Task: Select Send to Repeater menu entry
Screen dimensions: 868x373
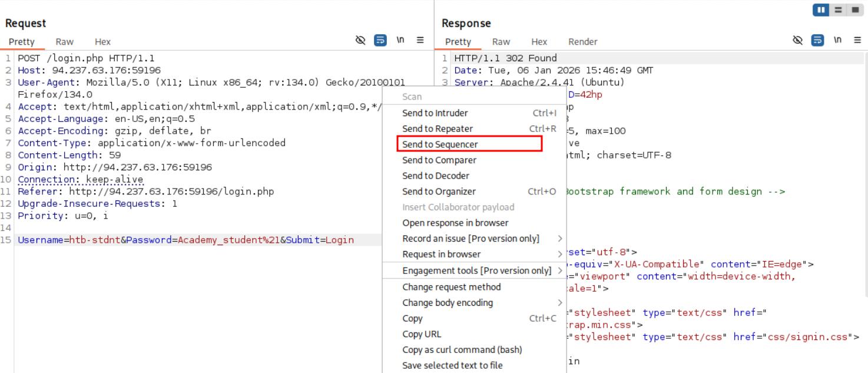Action: (437, 128)
